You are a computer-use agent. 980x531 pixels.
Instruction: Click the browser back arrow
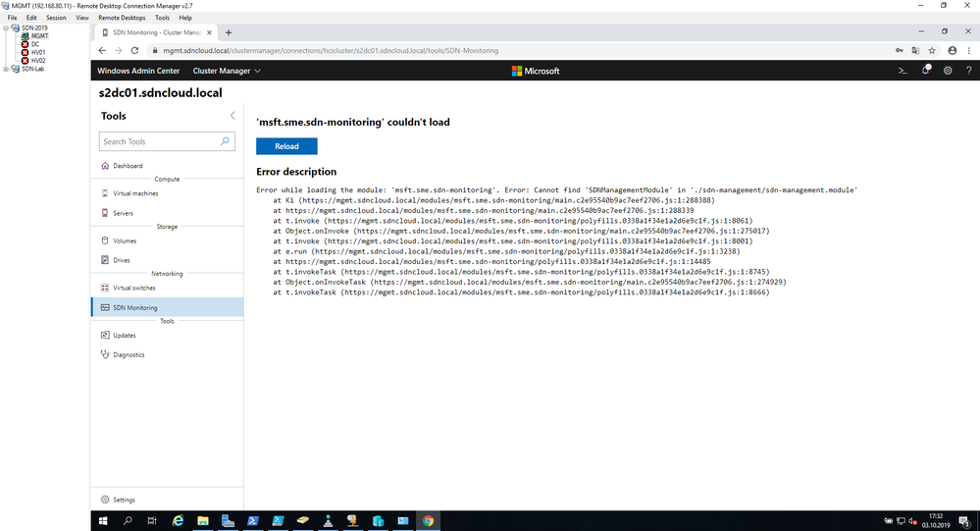coord(102,51)
